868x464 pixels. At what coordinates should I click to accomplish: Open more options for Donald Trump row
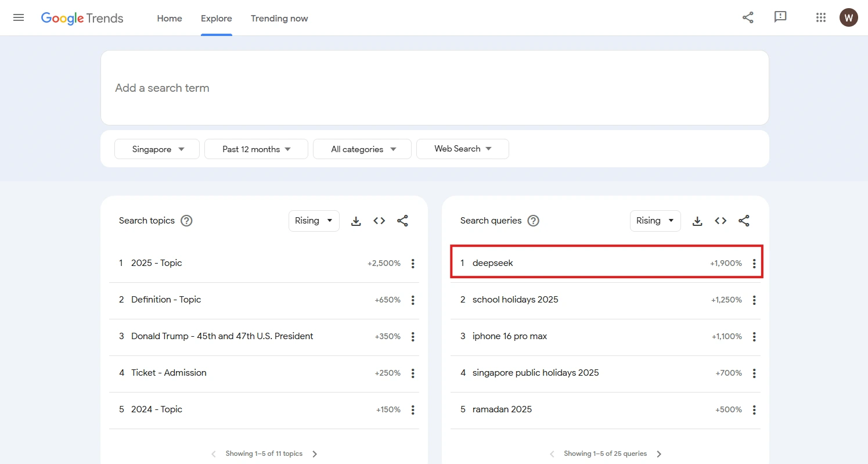click(413, 337)
